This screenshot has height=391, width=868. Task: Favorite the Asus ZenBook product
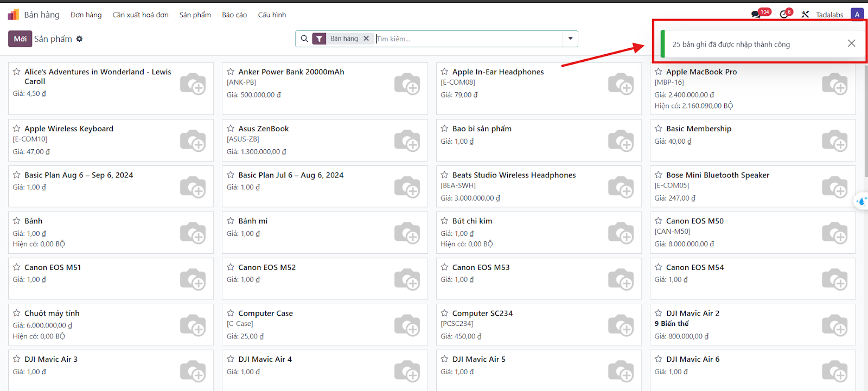(x=231, y=129)
